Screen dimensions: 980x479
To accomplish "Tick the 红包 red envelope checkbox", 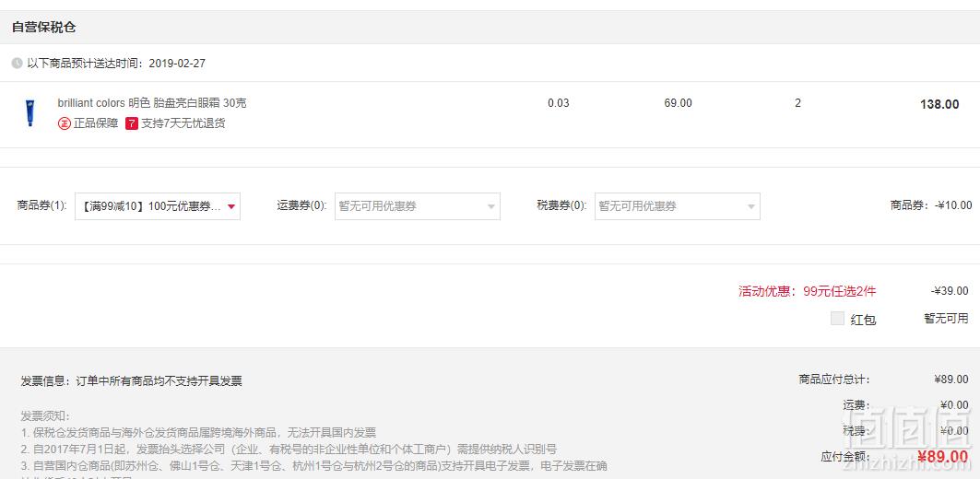I will tap(837, 319).
